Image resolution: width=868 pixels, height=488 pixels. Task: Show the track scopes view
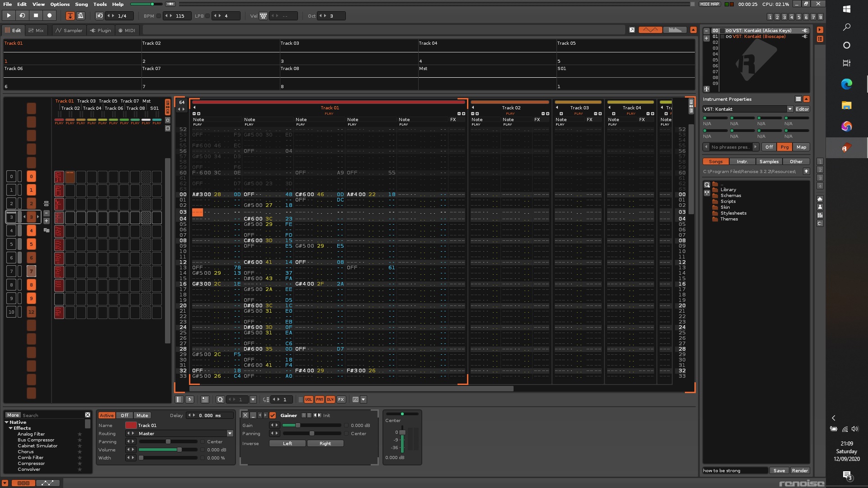[x=651, y=30]
